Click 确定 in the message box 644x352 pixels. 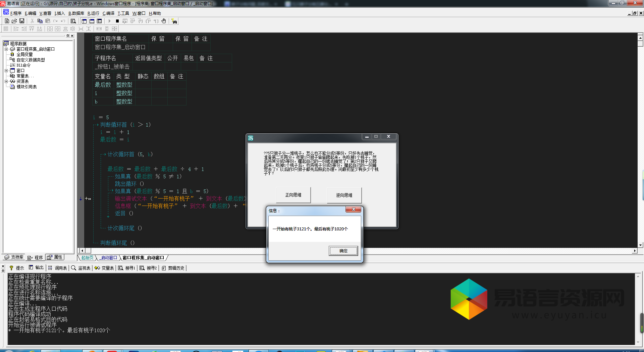pos(343,251)
